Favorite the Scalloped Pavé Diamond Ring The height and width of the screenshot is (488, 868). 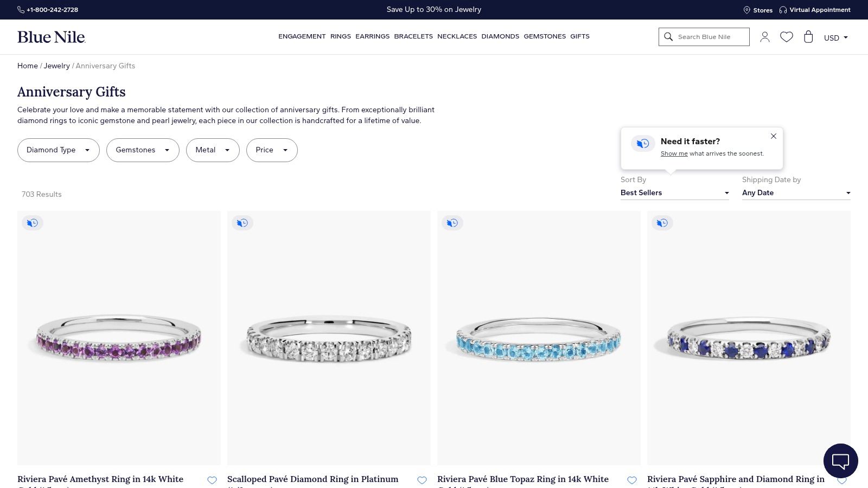point(422,480)
